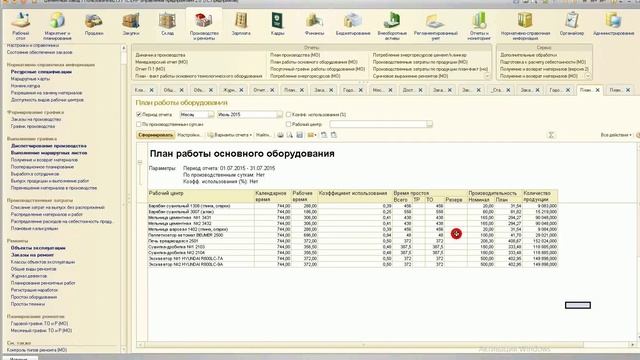Image resolution: width=640 pixels, height=360 pixels.
Task: Enable the По производственным суткам checkbox
Action: 139,124
